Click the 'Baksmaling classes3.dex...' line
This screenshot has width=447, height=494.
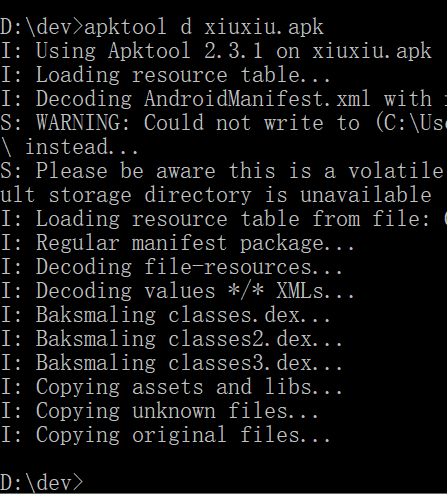pyautogui.click(x=171, y=363)
